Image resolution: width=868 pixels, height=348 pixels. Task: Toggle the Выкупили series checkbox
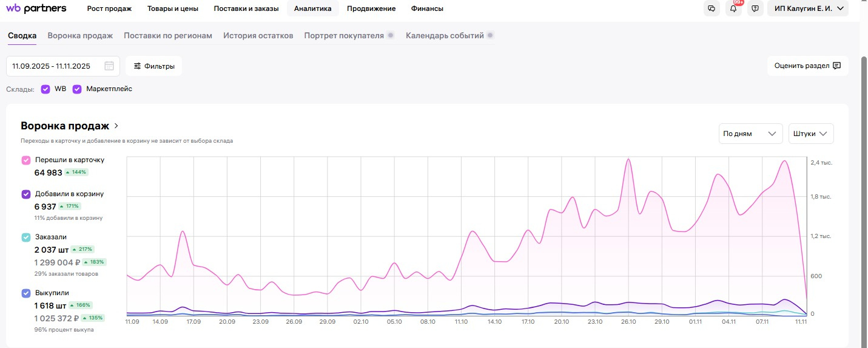[x=26, y=293]
